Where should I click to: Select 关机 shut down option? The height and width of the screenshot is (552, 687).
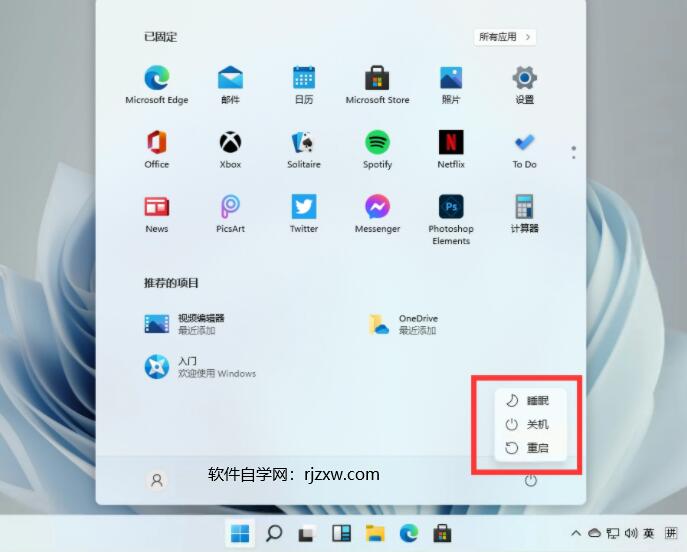tap(530, 424)
